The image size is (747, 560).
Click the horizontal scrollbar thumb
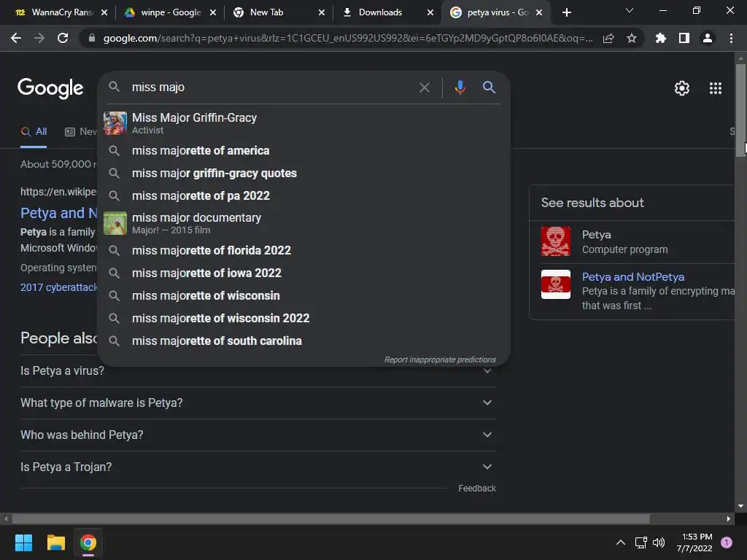pyautogui.click(x=330, y=518)
